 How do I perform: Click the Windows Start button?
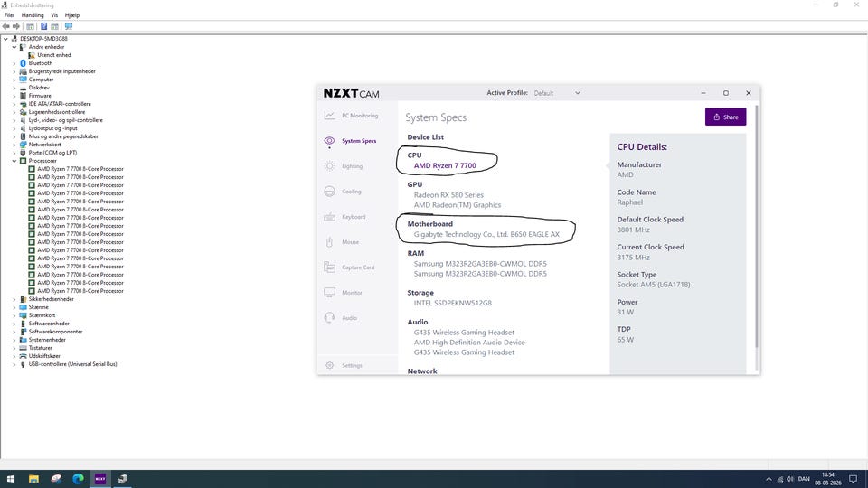(11, 479)
